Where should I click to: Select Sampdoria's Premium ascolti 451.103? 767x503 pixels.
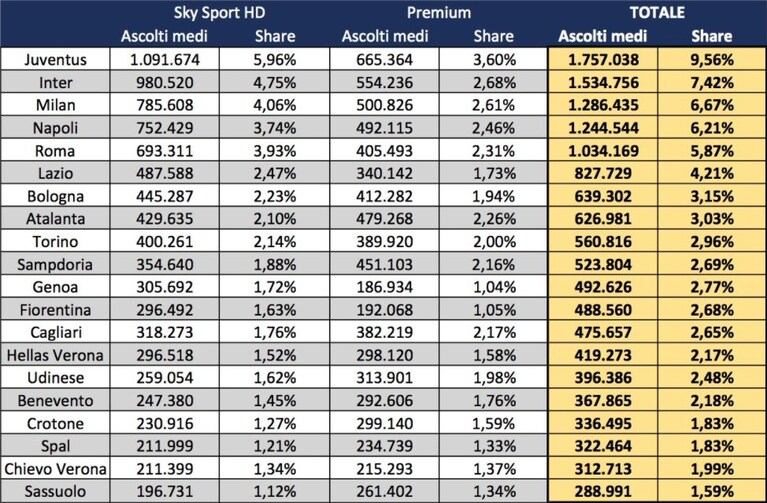click(x=384, y=264)
